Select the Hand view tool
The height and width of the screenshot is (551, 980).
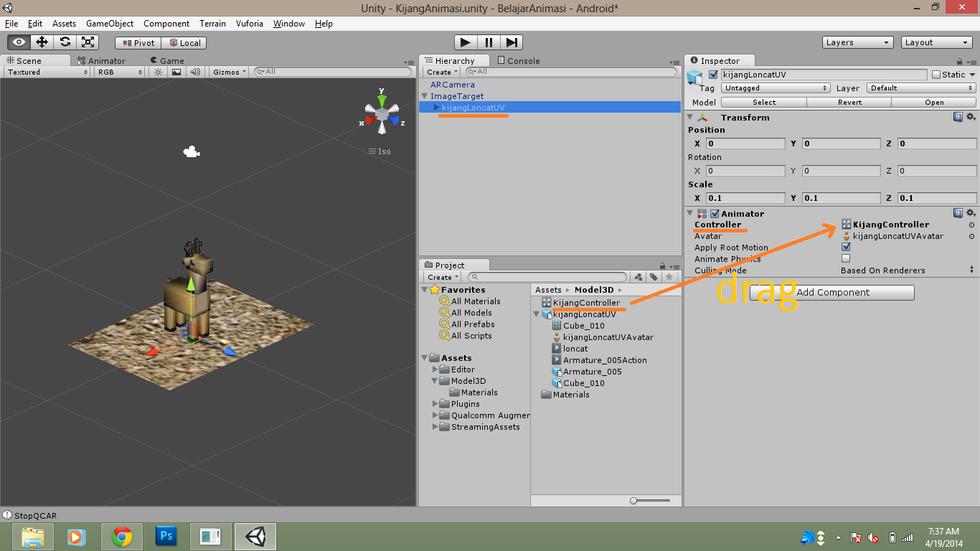[19, 42]
